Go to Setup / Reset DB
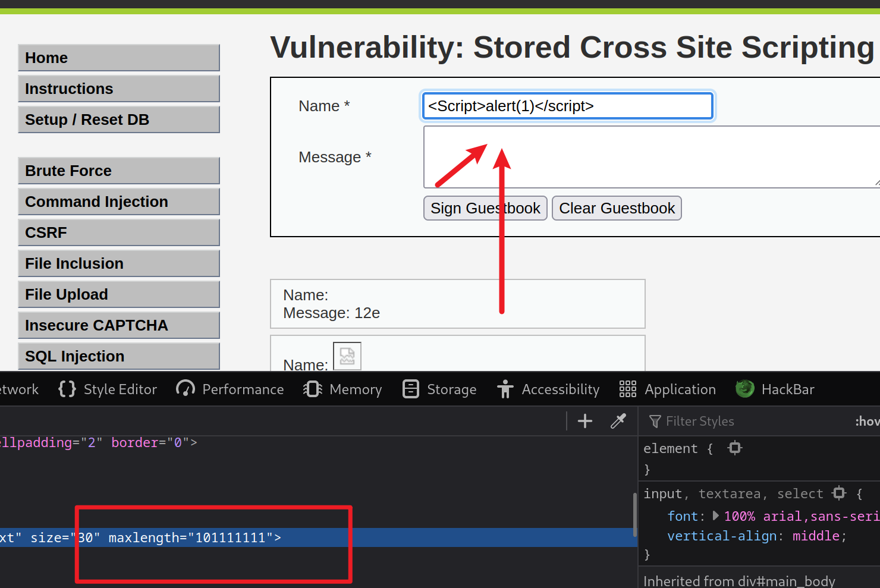Image resolution: width=880 pixels, height=588 pixels. (x=119, y=120)
